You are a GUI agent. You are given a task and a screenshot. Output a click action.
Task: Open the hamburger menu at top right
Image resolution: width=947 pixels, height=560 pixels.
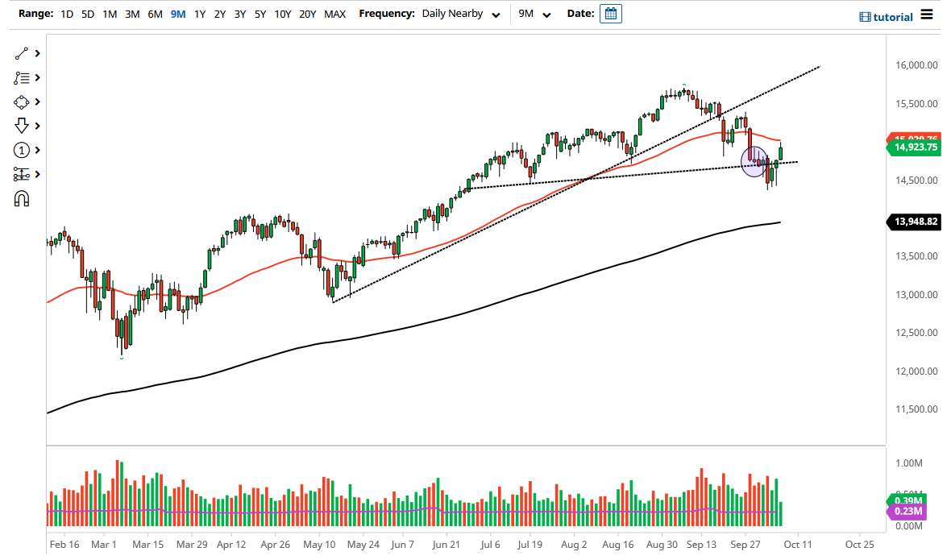tap(928, 13)
